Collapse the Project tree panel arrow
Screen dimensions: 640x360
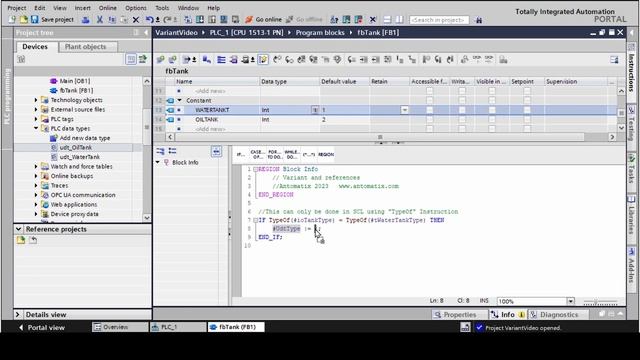click(146, 33)
